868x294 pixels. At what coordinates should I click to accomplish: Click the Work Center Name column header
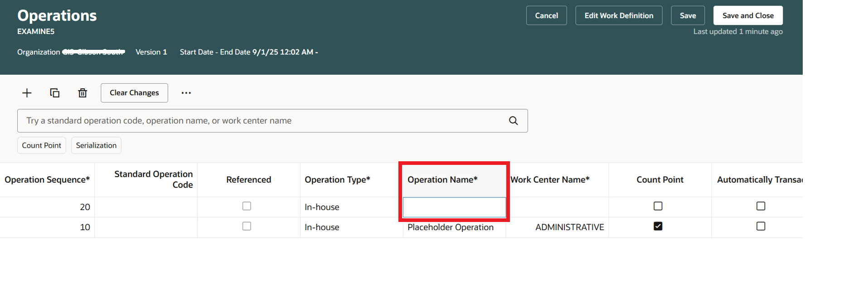click(x=557, y=180)
